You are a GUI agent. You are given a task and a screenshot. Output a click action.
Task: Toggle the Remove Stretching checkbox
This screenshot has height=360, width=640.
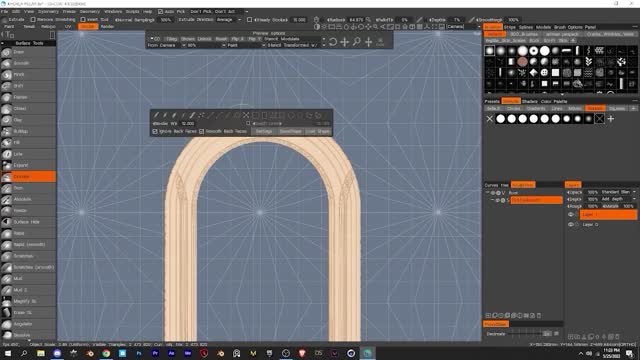pyautogui.click(x=33, y=19)
